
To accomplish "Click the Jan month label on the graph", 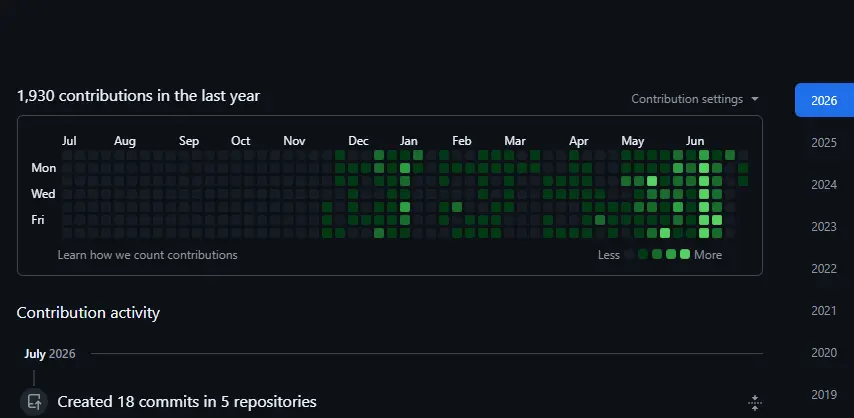I will pyautogui.click(x=409, y=141).
